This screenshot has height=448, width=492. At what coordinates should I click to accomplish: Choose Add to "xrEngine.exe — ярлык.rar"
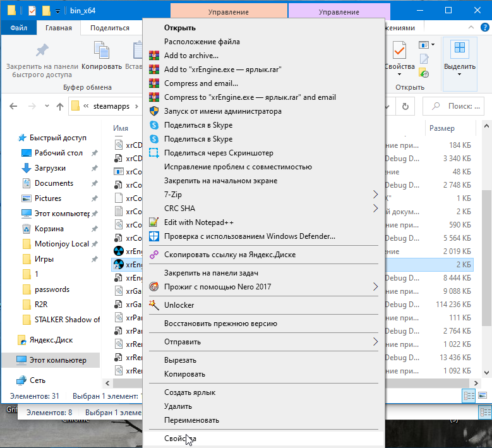point(222,70)
